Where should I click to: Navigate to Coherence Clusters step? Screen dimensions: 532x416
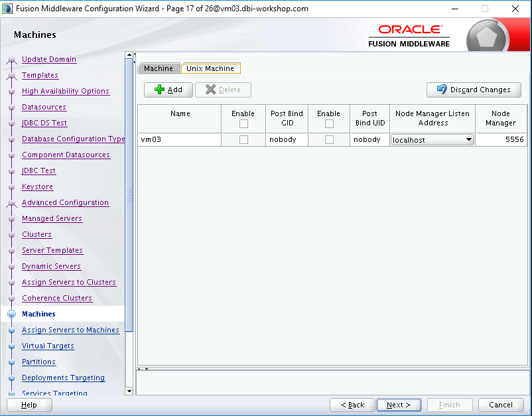pos(57,299)
